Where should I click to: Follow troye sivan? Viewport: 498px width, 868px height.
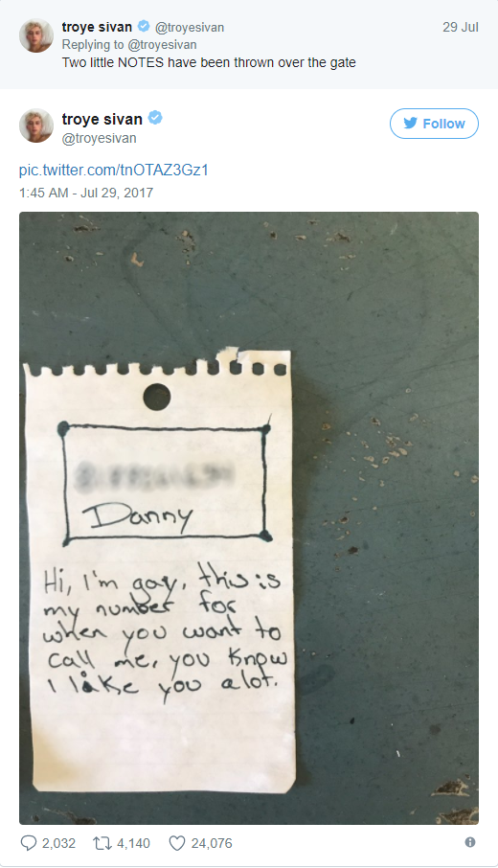pyautogui.click(x=434, y=124)
